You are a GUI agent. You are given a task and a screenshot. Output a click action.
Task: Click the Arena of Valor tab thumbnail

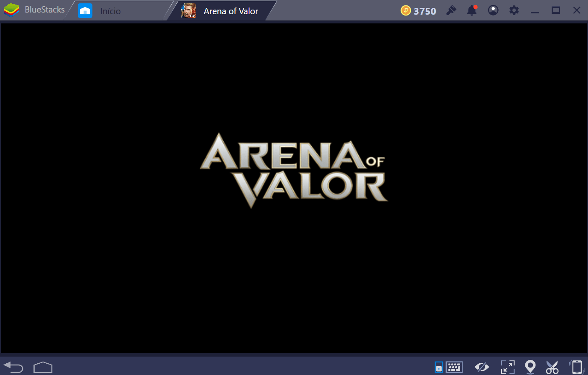click(x=189, y=11)
